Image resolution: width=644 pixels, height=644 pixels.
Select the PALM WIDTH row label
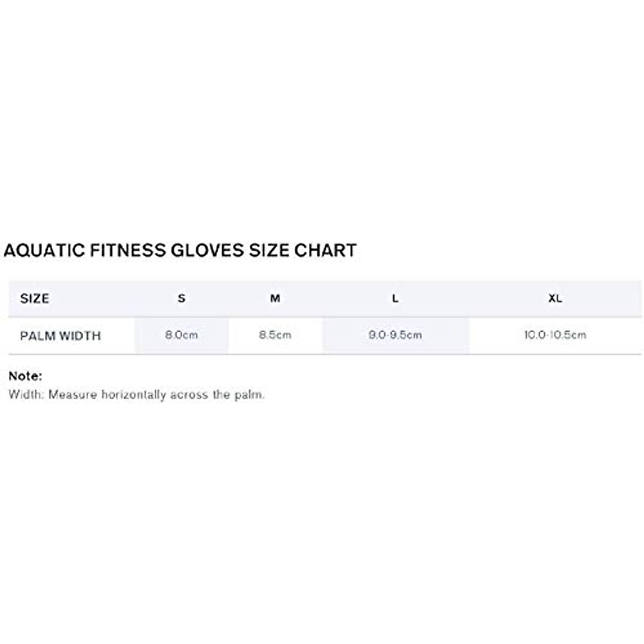pyautogui.click(x=60, y=336)
